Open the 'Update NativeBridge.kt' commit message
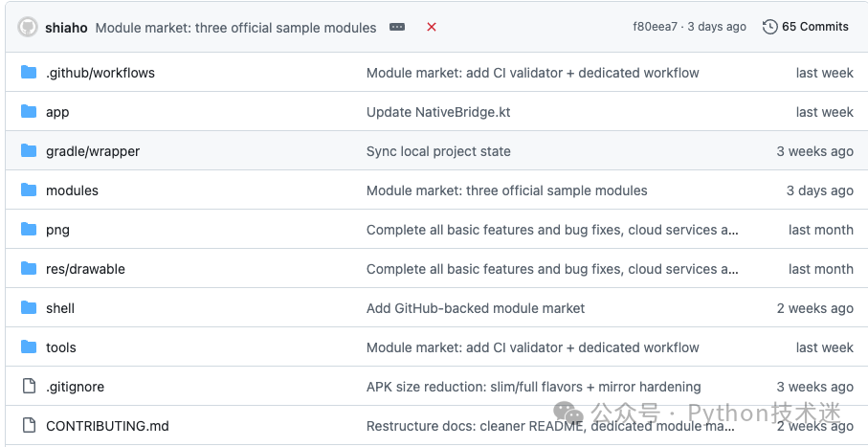Viewport: 868px width, 447px height. point(438,112)
